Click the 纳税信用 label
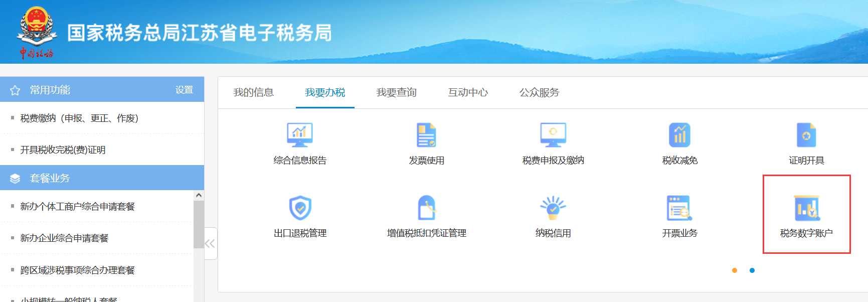Viewport: 868px width, 302px height. click(553, 233)
